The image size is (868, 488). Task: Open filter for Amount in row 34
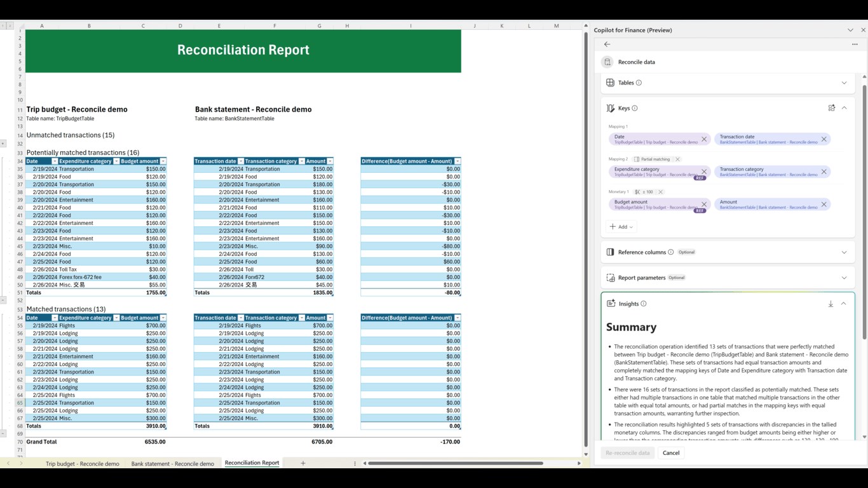point(330,161)
